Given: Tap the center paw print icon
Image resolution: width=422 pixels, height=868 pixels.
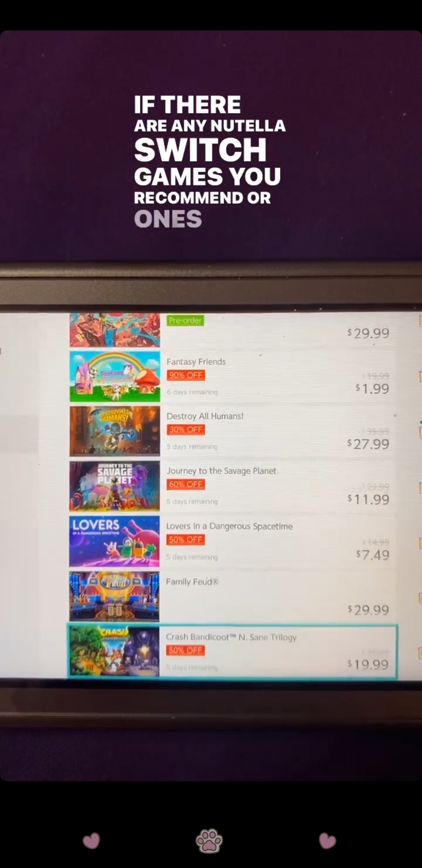Looking at the screenshot, I should pos(209,841).
